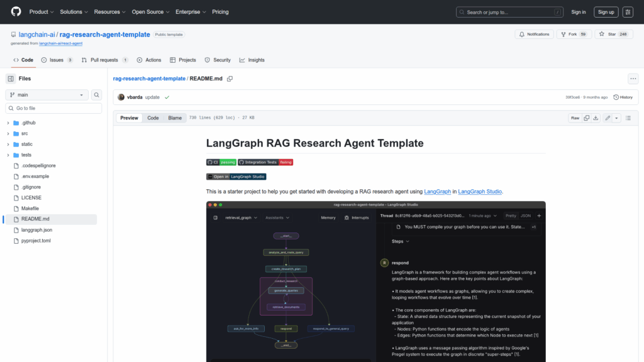The height and width of the screenshot is (362, 644).
Task: Click the pencil edit file icon
Action: tap(608, 118)
